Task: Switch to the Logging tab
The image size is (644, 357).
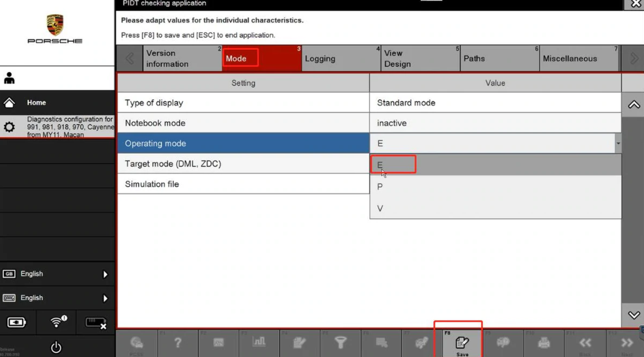Action: 341,59
